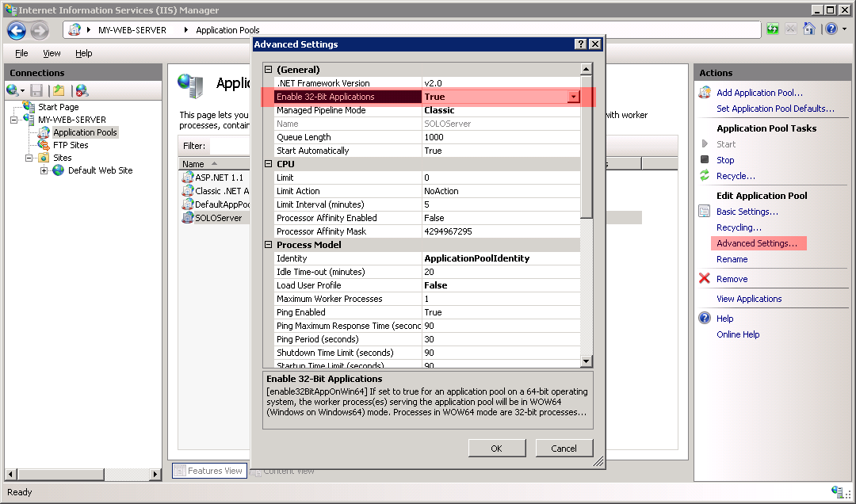Expand the Default Web Site node
856x504 pixels.
(44, 171)
